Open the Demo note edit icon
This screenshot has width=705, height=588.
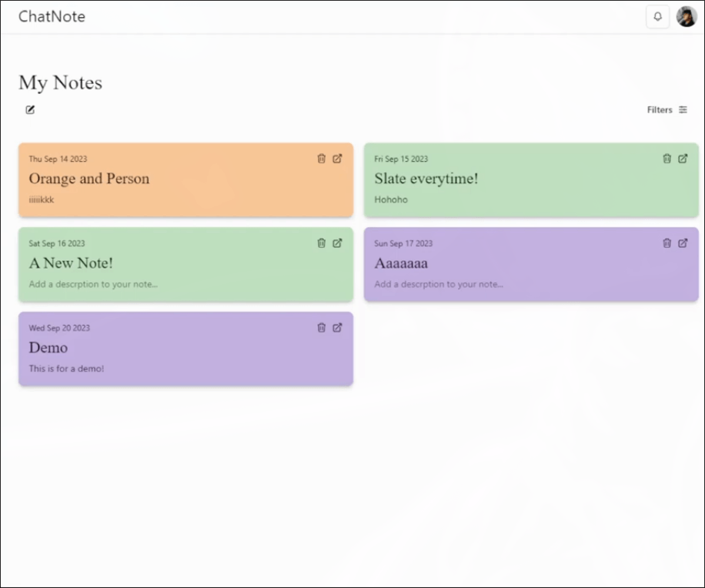[x=337, y=328]
